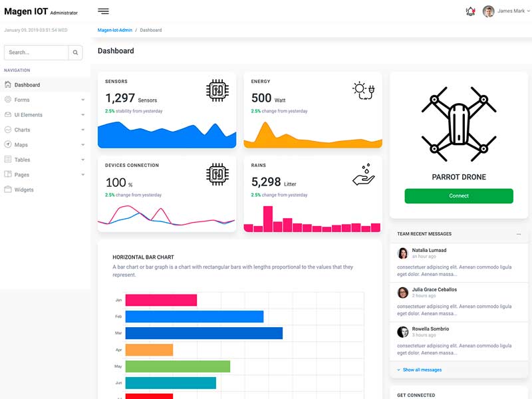Click the Sensors chip icon

(217, 90)
